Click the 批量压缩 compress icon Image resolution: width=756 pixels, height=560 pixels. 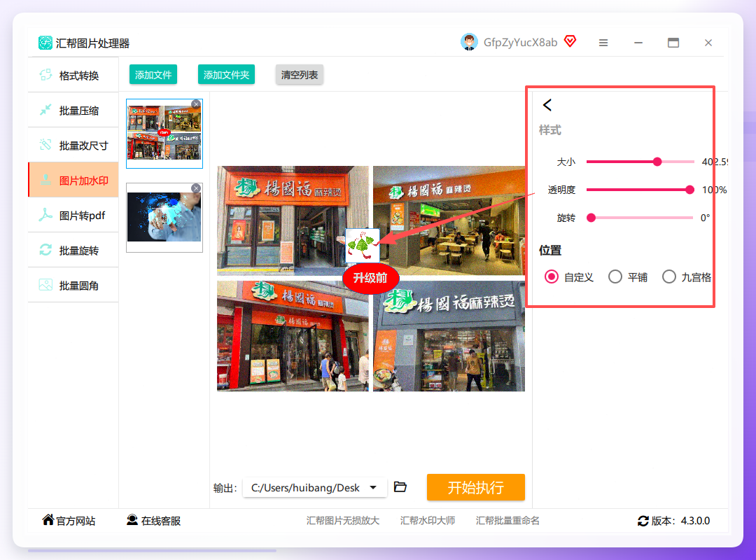click(45, 111)
